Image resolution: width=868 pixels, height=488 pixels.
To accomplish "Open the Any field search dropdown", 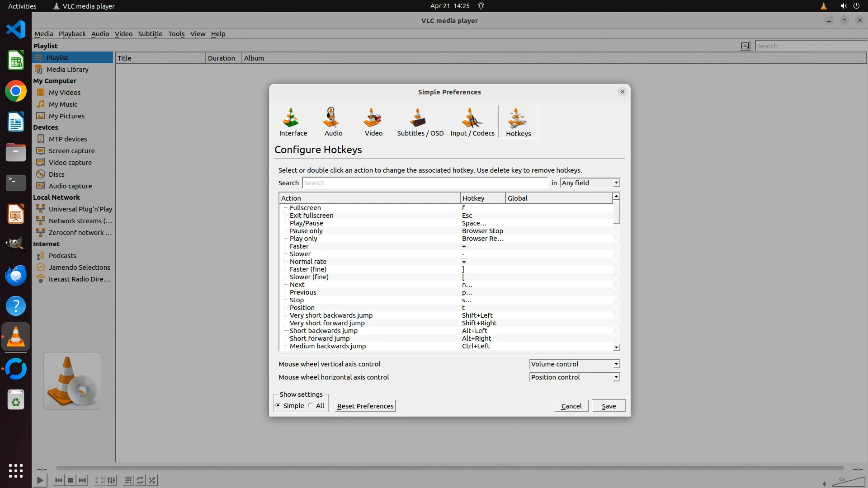I will (590, 183).
